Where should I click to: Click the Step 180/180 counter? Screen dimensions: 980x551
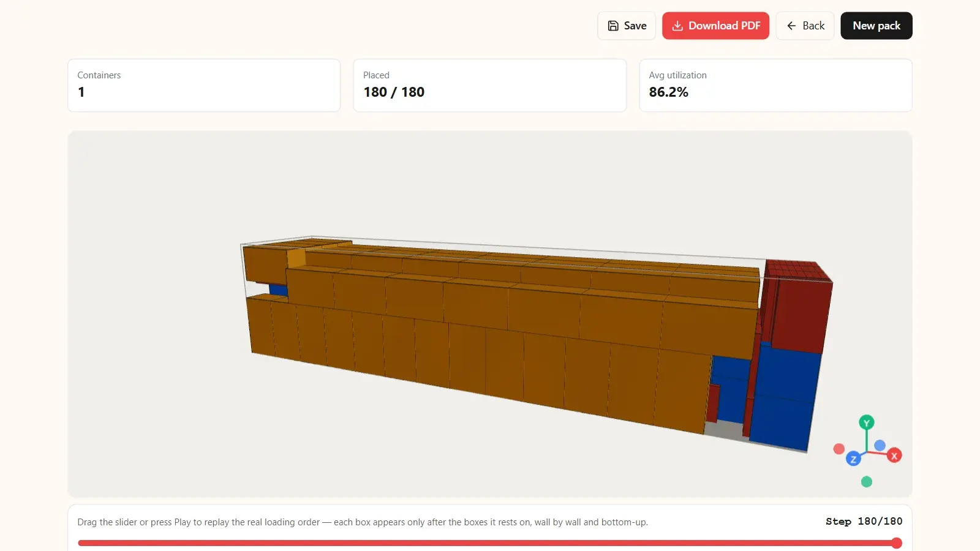point(864,522)
